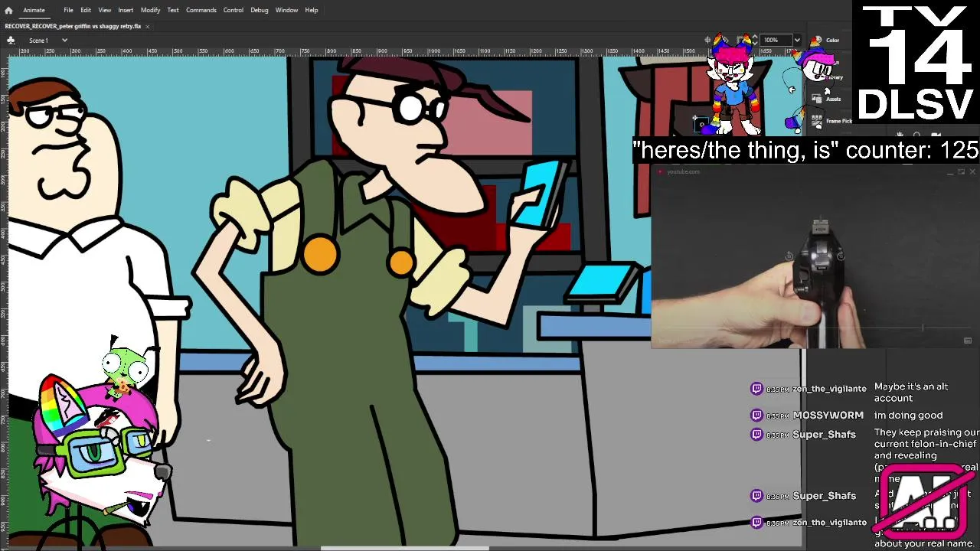Click the 'Maybe it's an alt account' message

[911, 393]
